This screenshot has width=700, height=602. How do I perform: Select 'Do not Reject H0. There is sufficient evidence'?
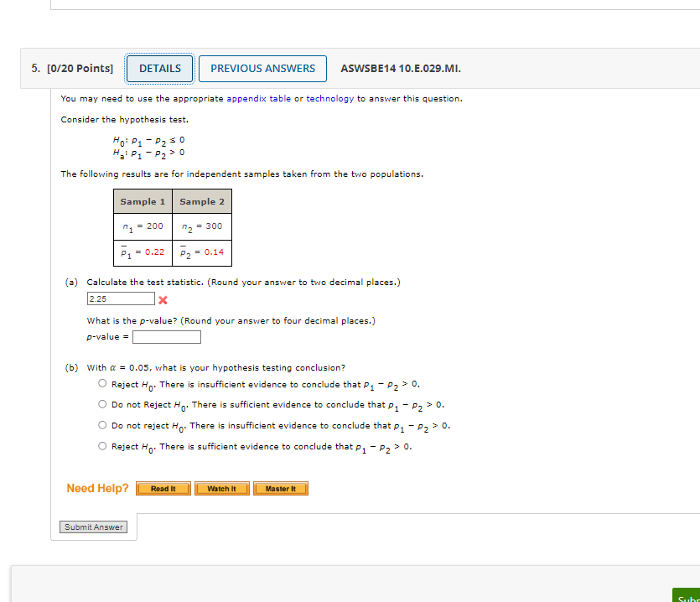coord(102,404)
